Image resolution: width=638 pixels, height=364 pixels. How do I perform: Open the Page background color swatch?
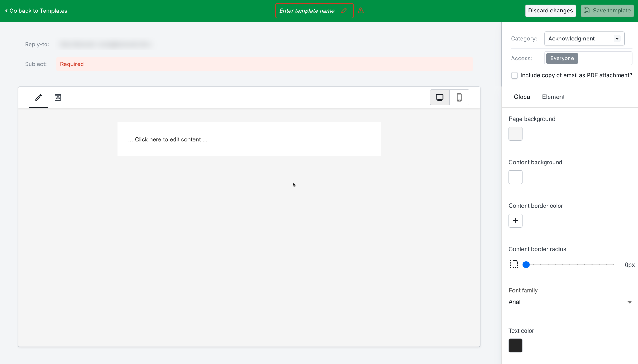[515, 134]
